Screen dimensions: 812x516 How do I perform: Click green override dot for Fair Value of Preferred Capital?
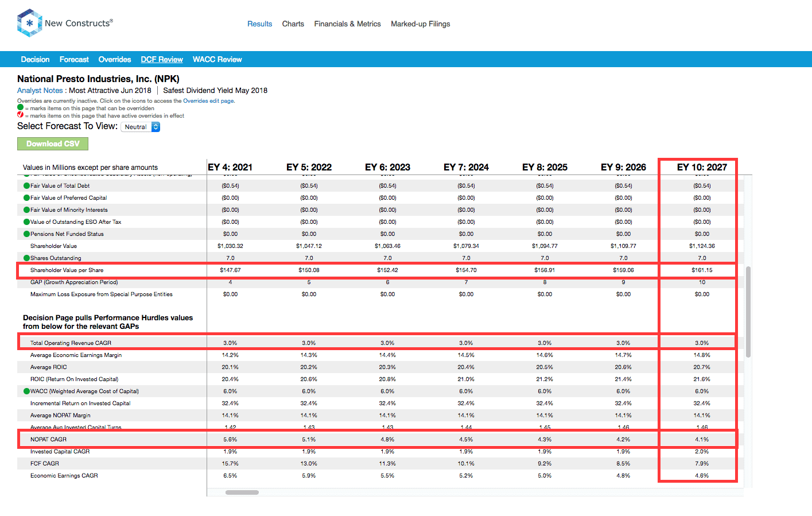click(x=26, y=197)
